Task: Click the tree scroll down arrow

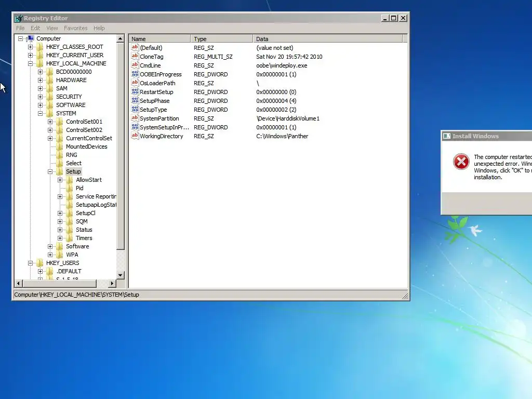Action: (x=121, y=275)
